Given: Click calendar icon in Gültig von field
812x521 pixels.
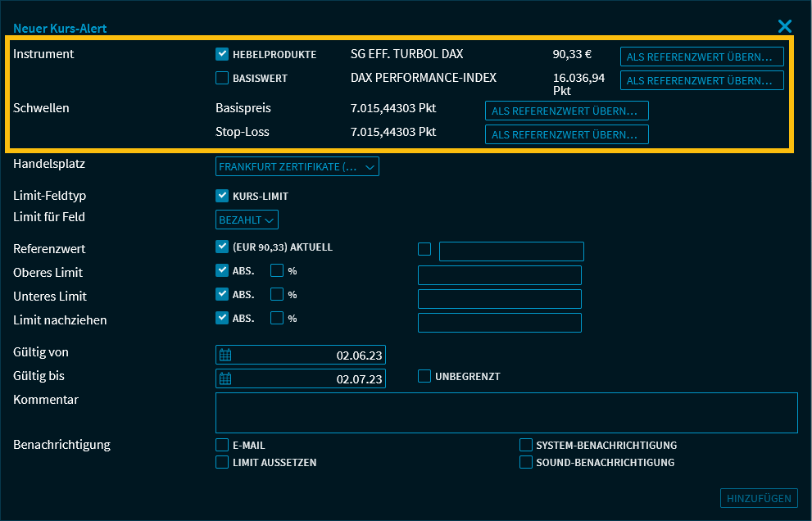Looking at the screenshot, I should [x=225, y=355].
